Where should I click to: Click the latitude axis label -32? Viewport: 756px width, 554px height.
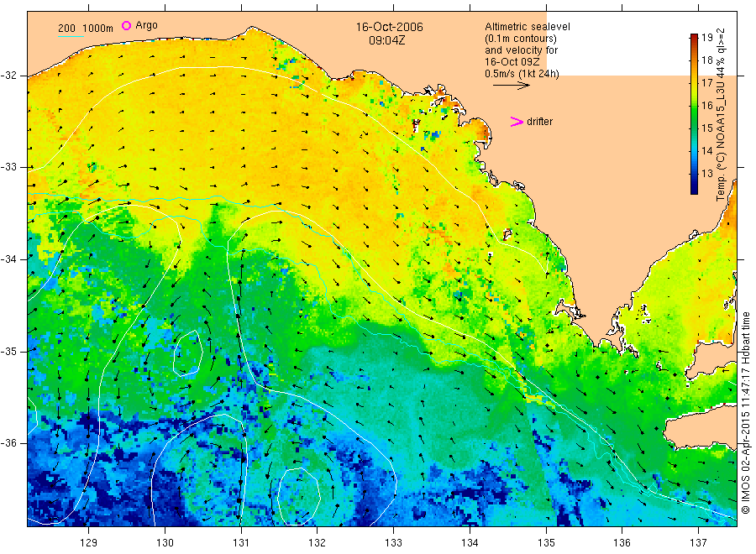click(x=8, y=76)
